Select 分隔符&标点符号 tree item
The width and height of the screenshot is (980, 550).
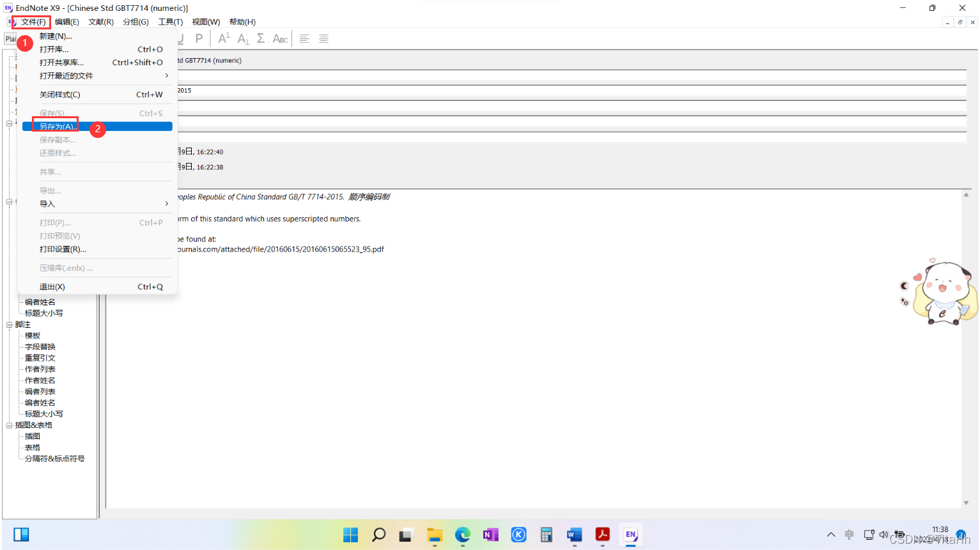coord(55,459)
